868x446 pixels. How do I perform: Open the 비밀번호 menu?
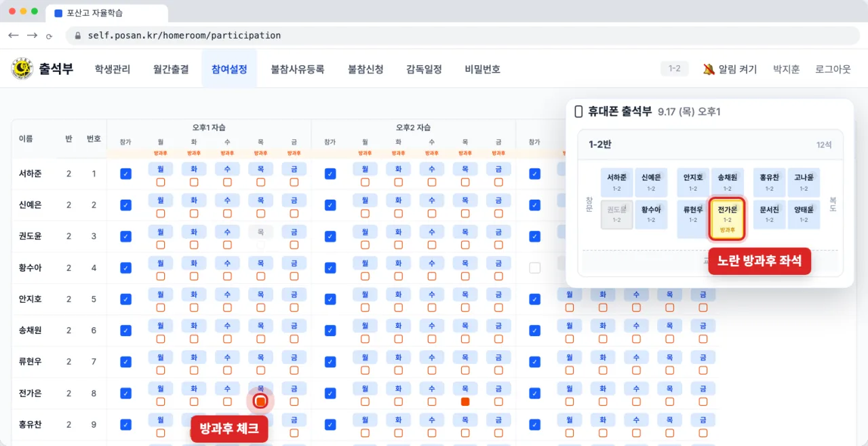[482, 69]
